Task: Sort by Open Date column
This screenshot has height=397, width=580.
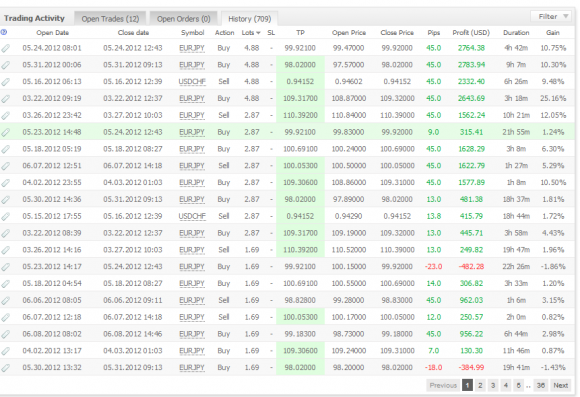Action: pyautogui.click(x=53, y=33)
